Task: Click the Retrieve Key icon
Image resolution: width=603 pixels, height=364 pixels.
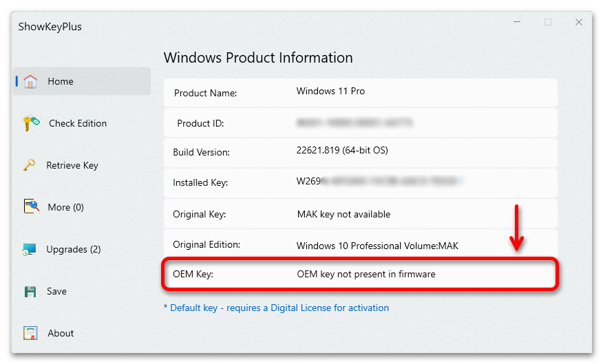Action: click(x=30, y=165)
